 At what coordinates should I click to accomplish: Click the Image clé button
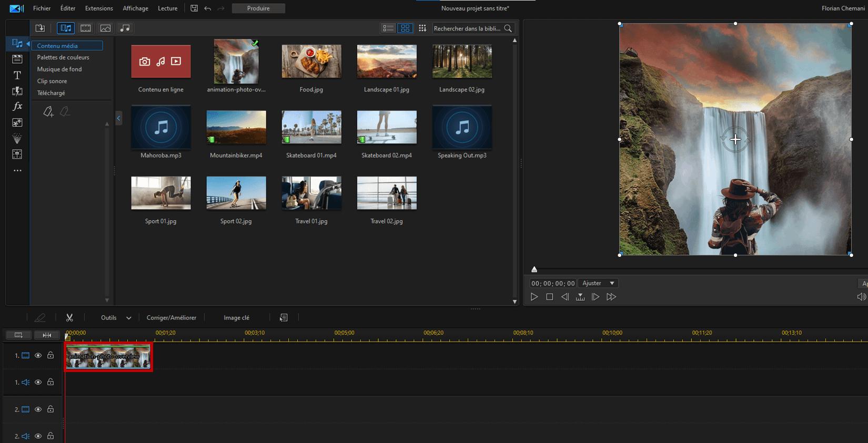click(237, 317)
